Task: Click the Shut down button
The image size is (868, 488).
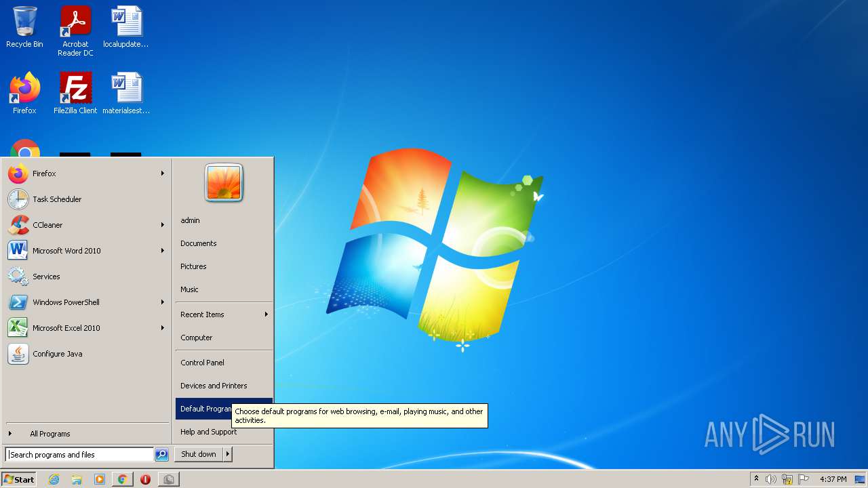Action: tap(199, 454)
